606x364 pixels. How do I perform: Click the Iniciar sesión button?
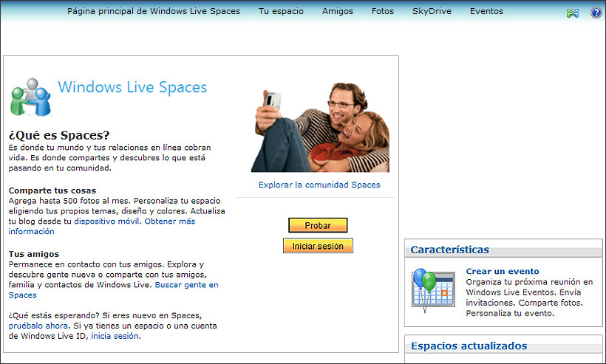click(x=318, y=246)
